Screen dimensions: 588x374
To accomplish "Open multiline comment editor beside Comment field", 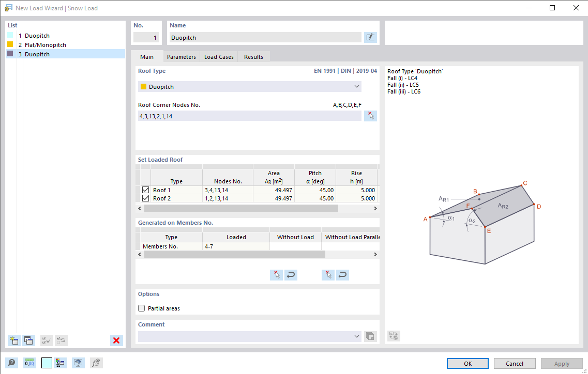I will click(x=370, y=336).
